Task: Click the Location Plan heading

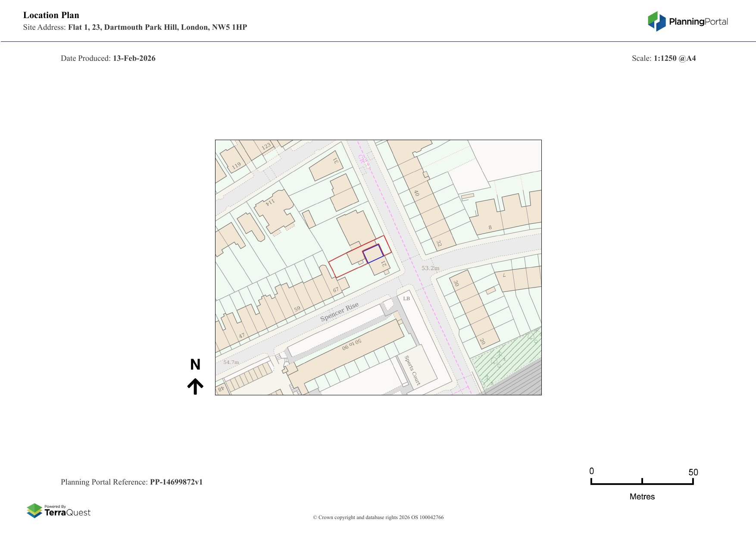Action: [x=51, y=15]
